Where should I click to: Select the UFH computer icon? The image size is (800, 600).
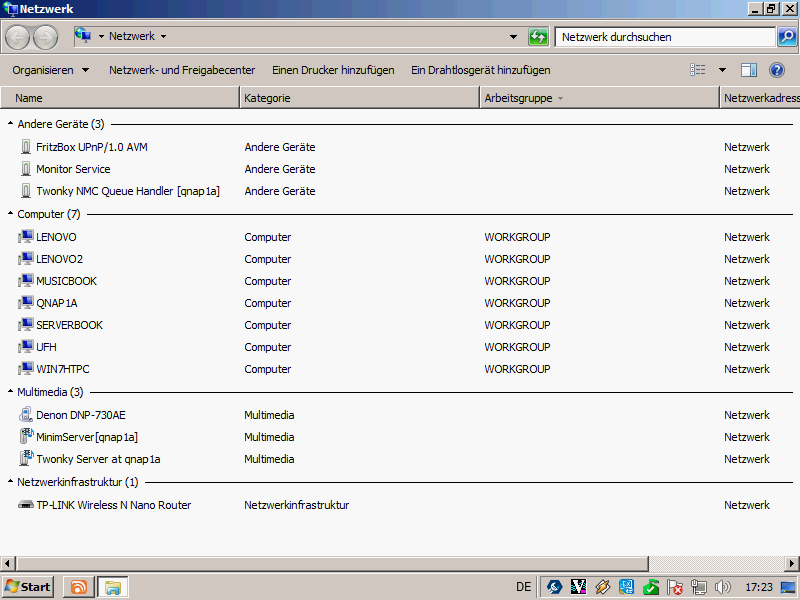tap(26, 346)
